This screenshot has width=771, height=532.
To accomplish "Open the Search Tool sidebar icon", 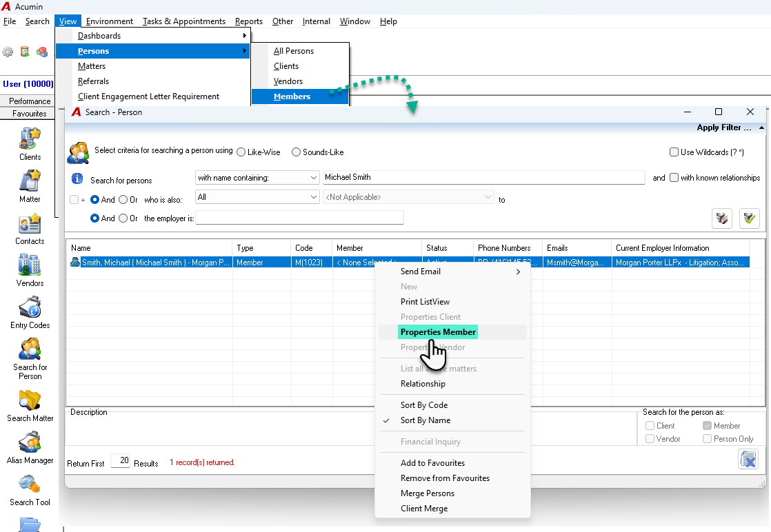I will pos(30,484).
